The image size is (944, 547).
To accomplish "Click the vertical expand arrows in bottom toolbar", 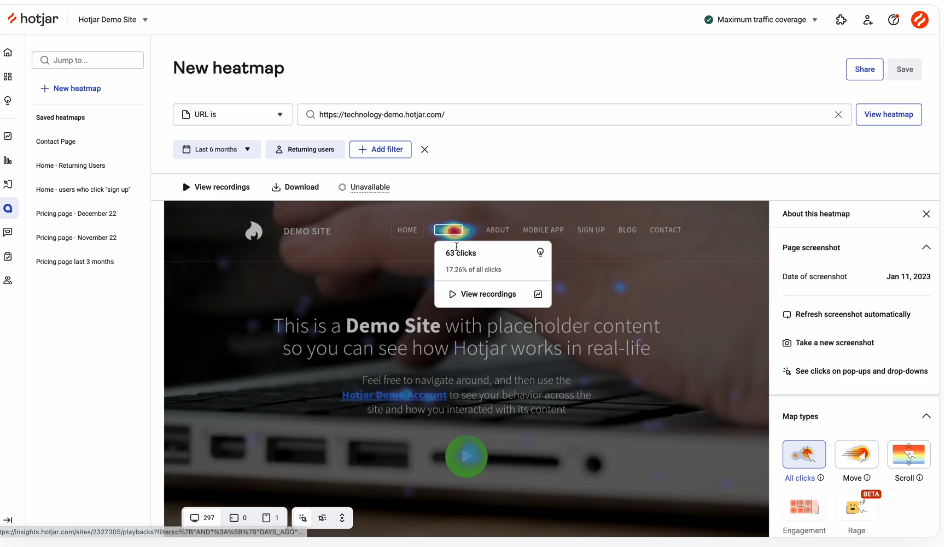I will point(342,518).
